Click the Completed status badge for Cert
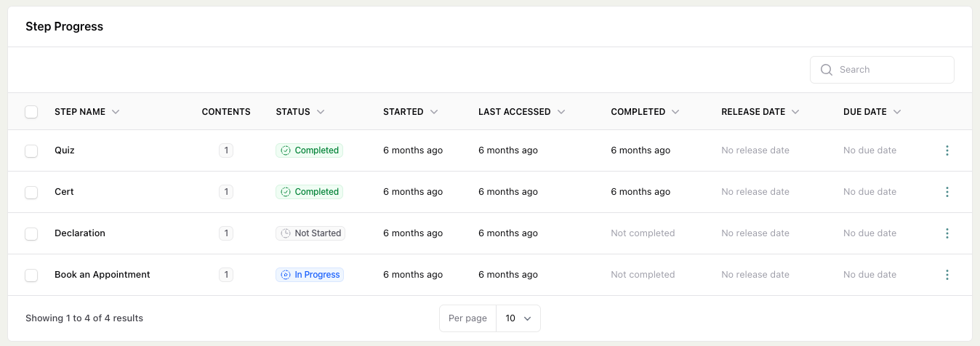 coord(310,192)
